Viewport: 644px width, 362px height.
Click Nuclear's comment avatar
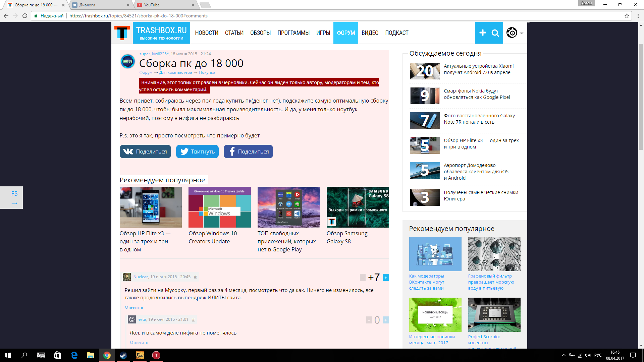click(x=127, y=277)
